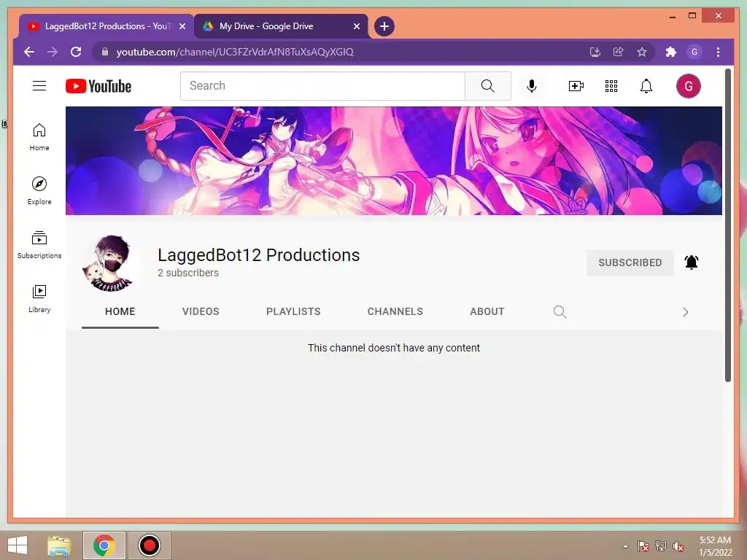
Task: Click the address bar URL
Action: [235, 52]
